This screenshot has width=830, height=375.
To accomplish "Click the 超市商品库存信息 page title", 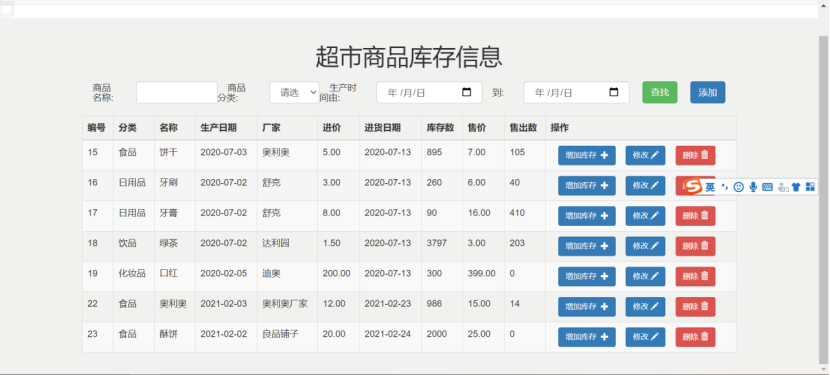I will point(409,57).
